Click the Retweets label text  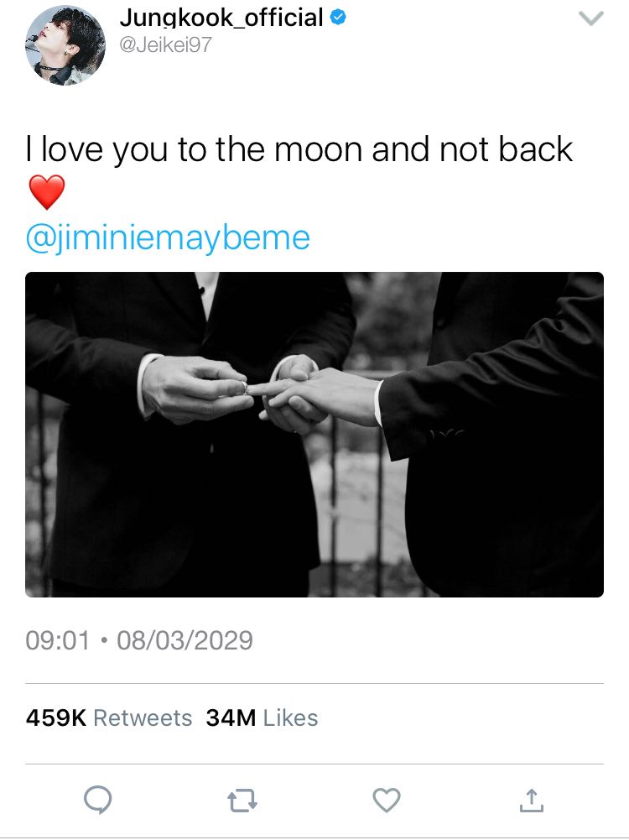143,717
